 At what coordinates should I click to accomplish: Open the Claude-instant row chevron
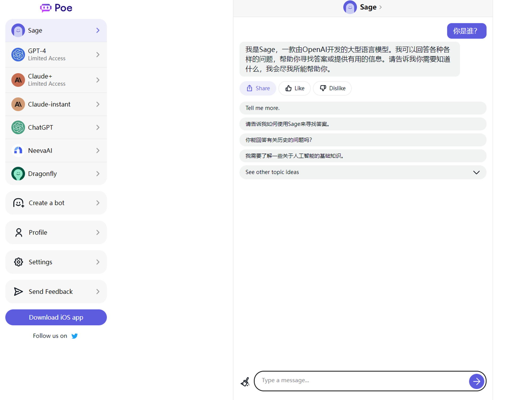(x=98, y=104)
